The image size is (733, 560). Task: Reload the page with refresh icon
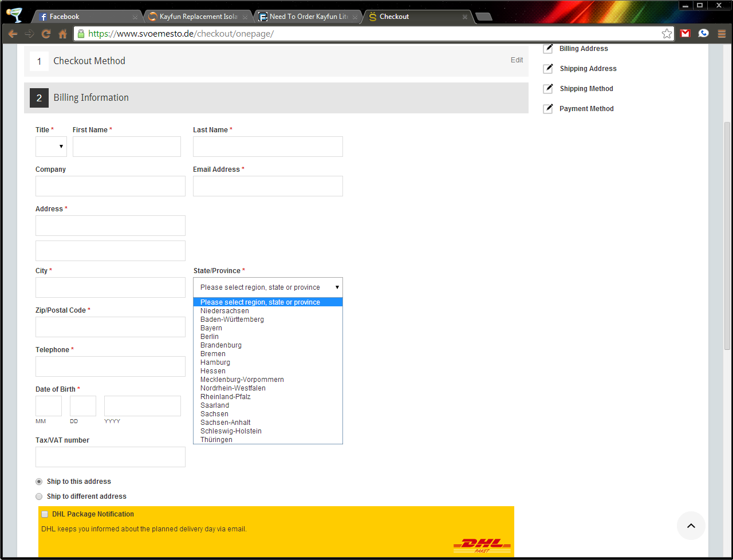[46, 34]
